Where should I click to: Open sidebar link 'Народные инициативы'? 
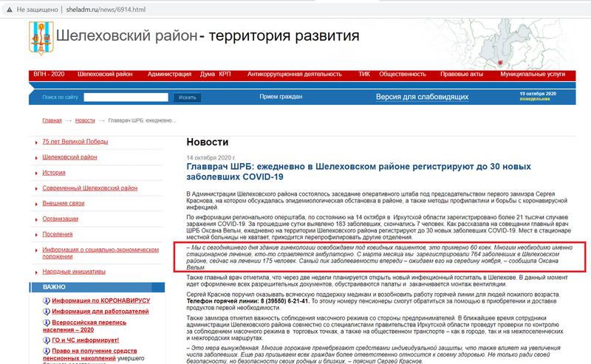coord(74,272)
